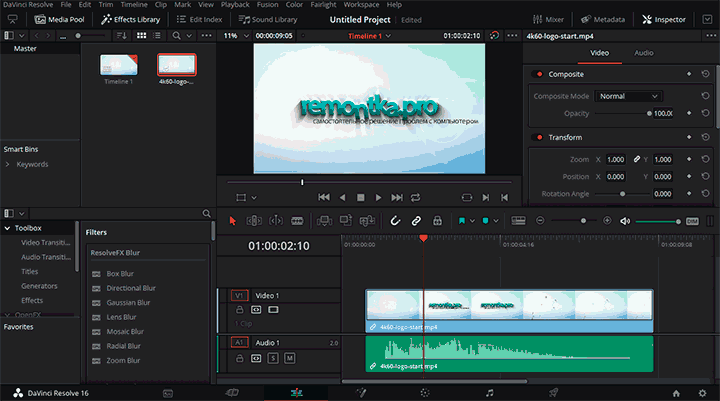720x401 pixels.
Task: Click the blue Flag icon
Action: pyautogui.click(x=461, y=221)
